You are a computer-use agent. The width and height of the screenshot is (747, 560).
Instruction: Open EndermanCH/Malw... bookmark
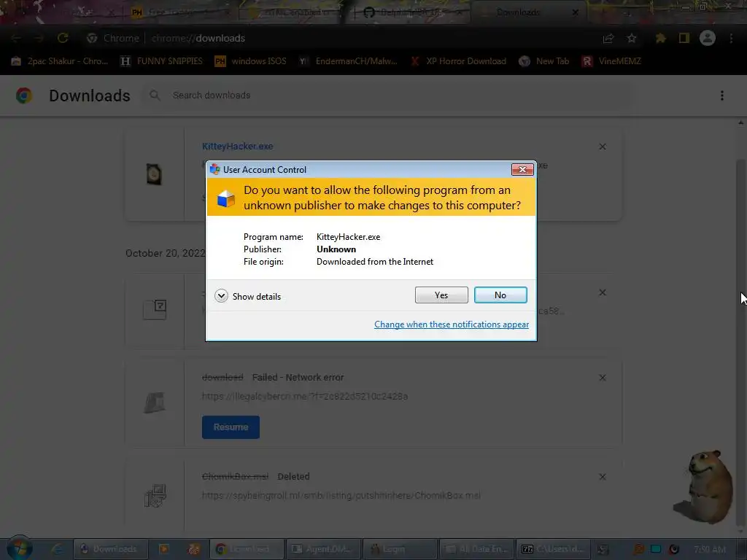(348, 61)
